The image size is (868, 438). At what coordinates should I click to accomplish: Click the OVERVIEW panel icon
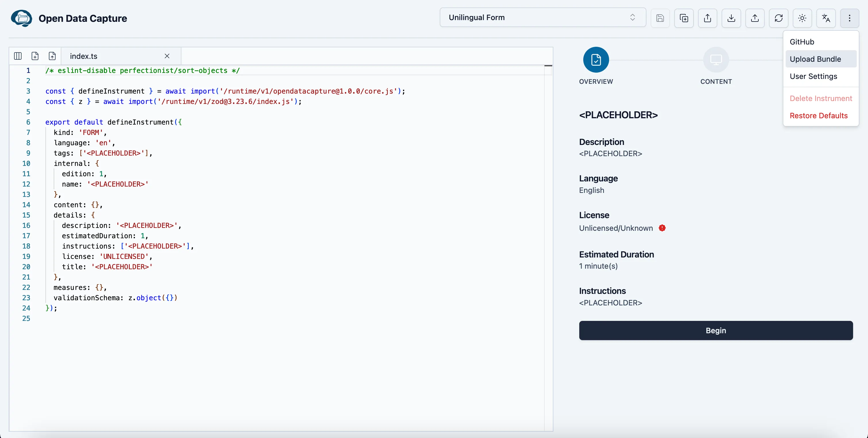click(595, 60)
